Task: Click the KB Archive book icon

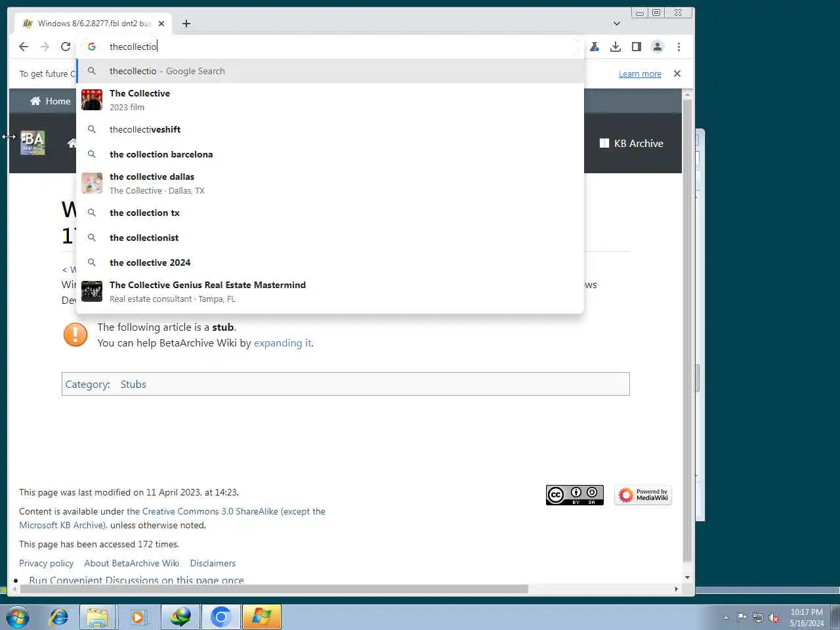Action: [x=604, y=143]
